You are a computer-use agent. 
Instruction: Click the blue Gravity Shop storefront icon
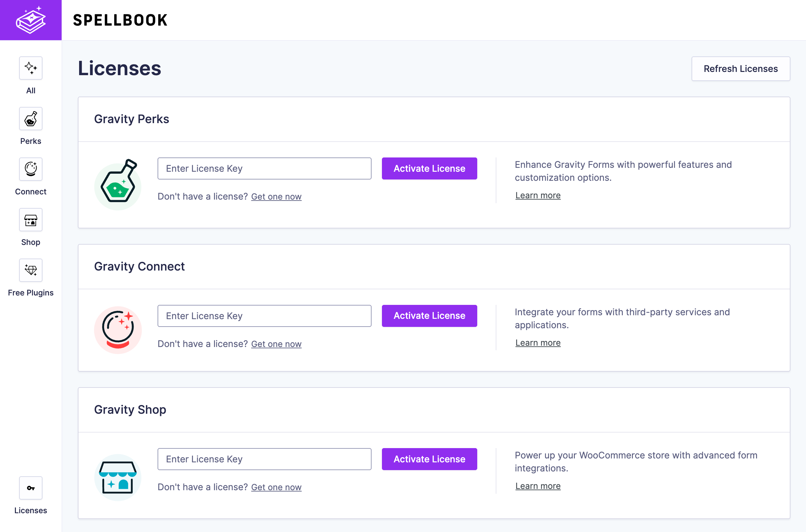coord(118,477)
